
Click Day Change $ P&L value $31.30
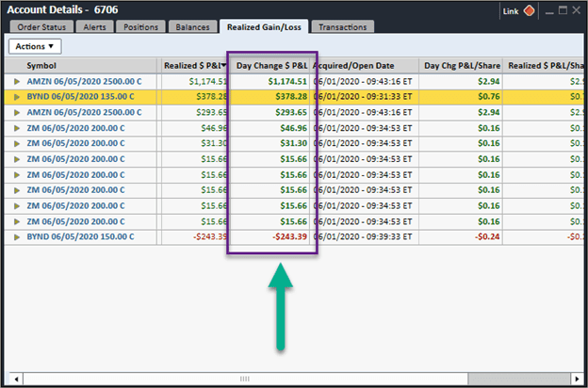294,143
